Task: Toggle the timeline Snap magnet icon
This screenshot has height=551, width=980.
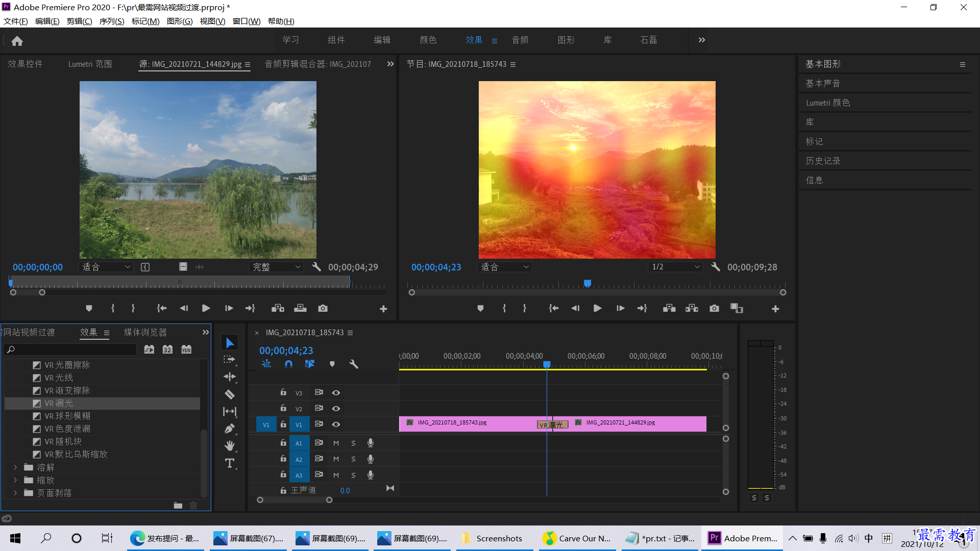Action: tap(288, 364)
